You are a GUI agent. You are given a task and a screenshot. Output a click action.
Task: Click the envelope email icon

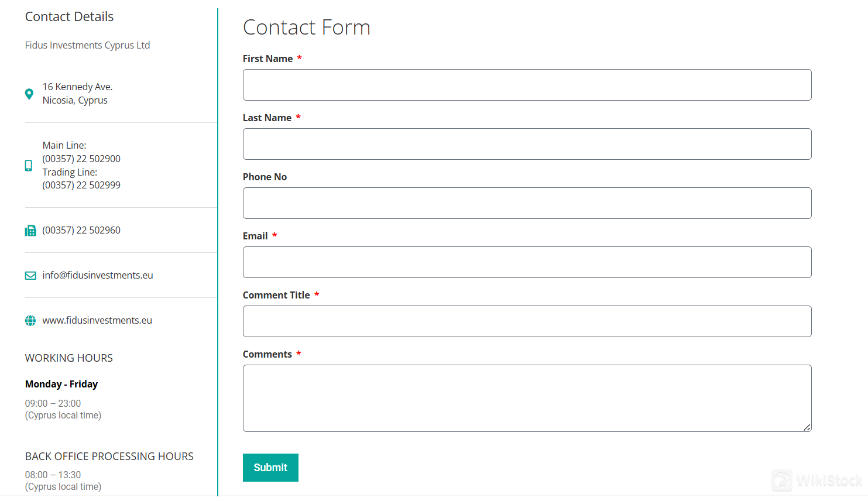[30, 276]
